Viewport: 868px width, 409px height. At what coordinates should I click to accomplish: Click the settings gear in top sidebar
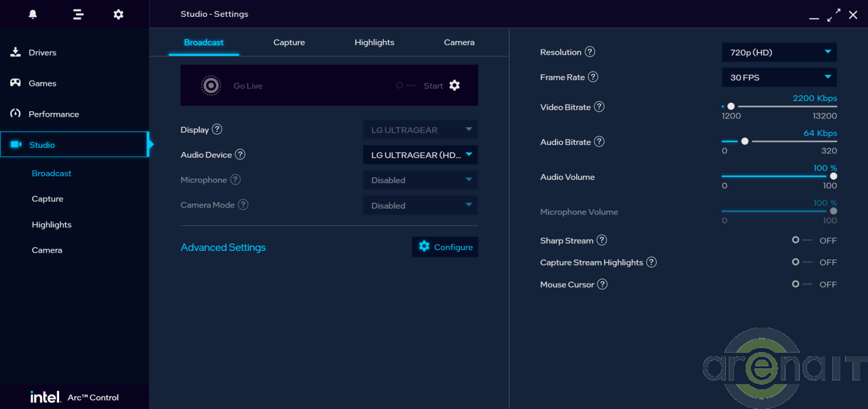click(x=118, y=14)
